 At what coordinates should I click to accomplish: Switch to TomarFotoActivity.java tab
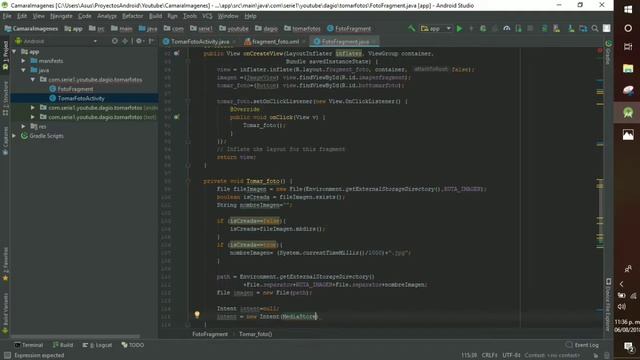pyautogui.click(x=200, y=42)
